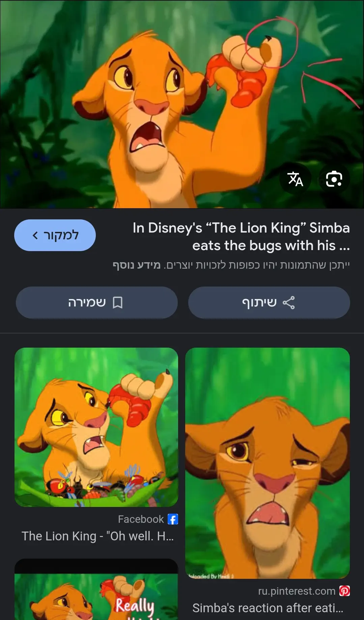Open Simba holding bug over leaf thumbnail

point(96,427)
